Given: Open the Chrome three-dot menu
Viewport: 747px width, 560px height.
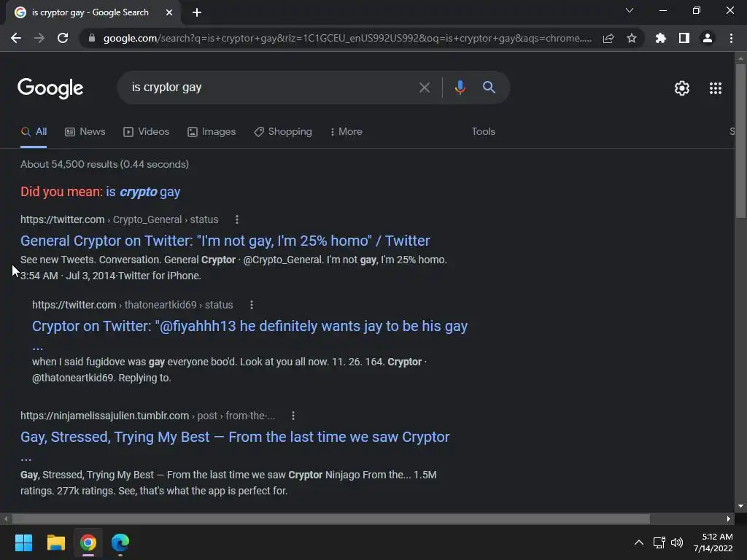Looking at the screenshot, I should (731, 38).
